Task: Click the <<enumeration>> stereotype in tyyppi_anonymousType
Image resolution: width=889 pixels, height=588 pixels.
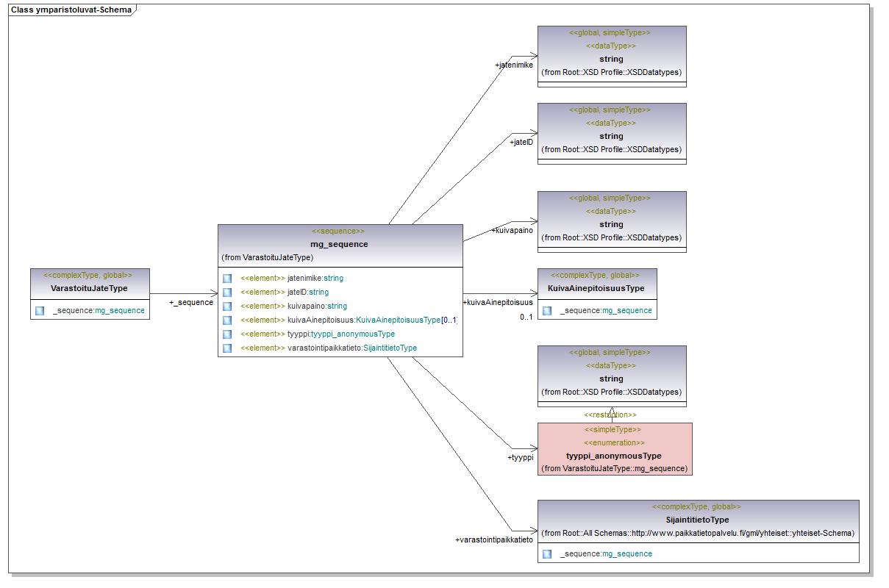Action: (614, 442)
